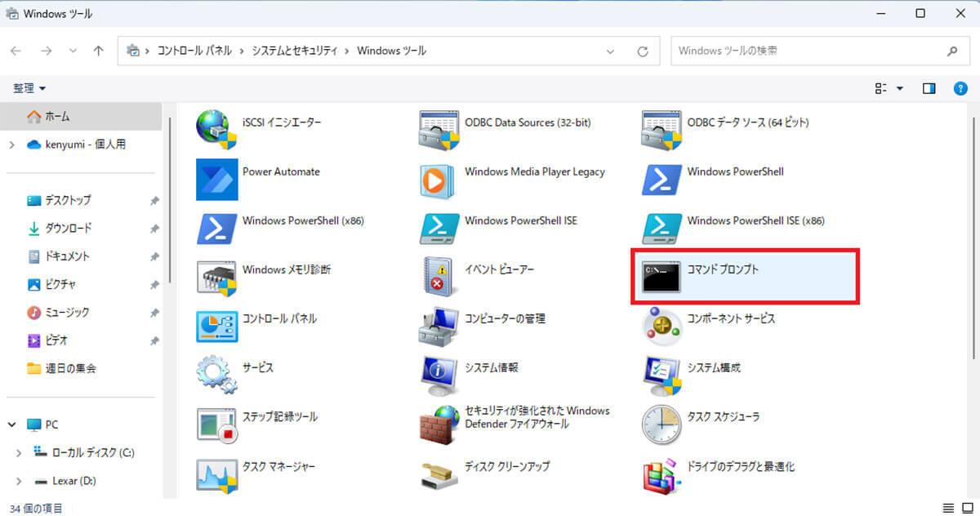
Task: Expand the Lexar (D:) node
Action: (19, 481)
